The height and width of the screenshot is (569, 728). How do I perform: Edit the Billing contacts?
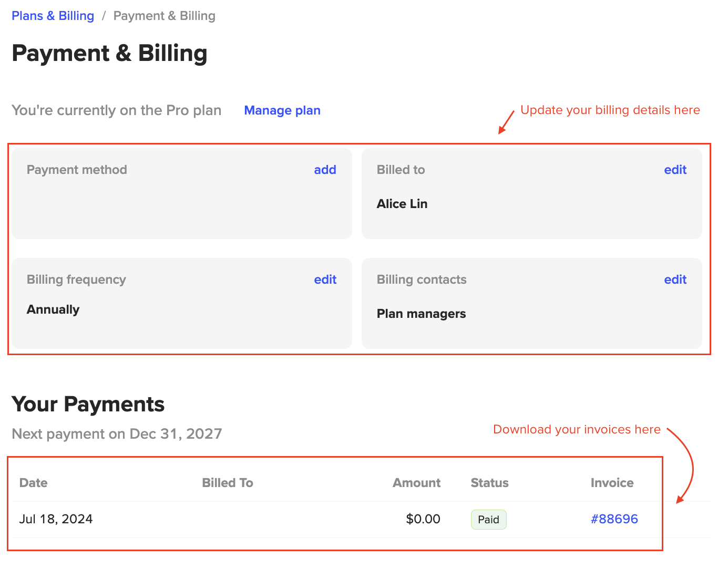[675, 280]
